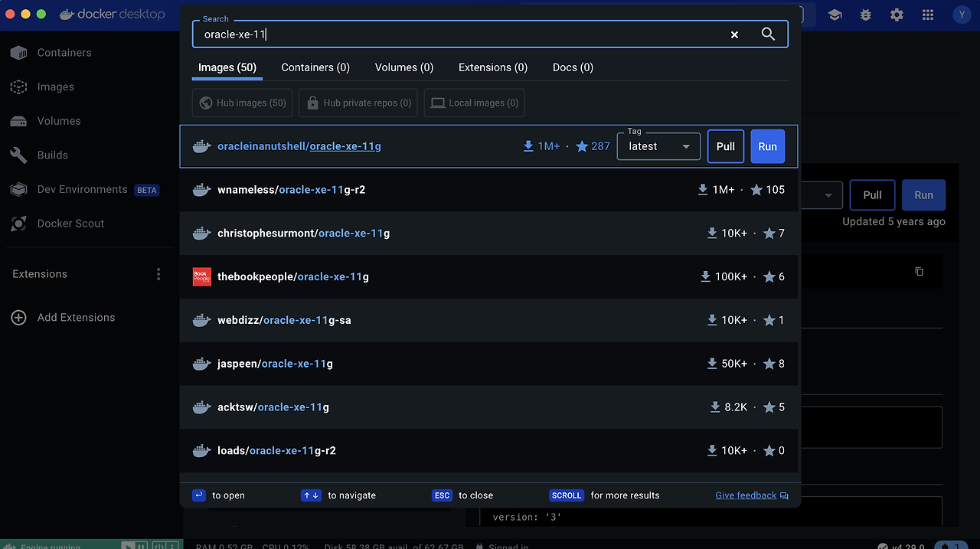Select christophesurmont/oracle-xe-11g result
Viewport: 980px width, 549px height.
pos(488,233)
